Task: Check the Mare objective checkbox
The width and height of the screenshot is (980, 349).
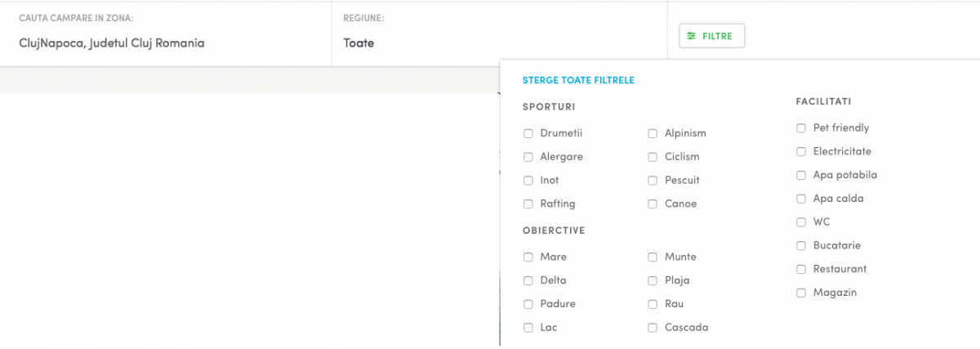Action: pyautogui.click(x=528, y=257)
